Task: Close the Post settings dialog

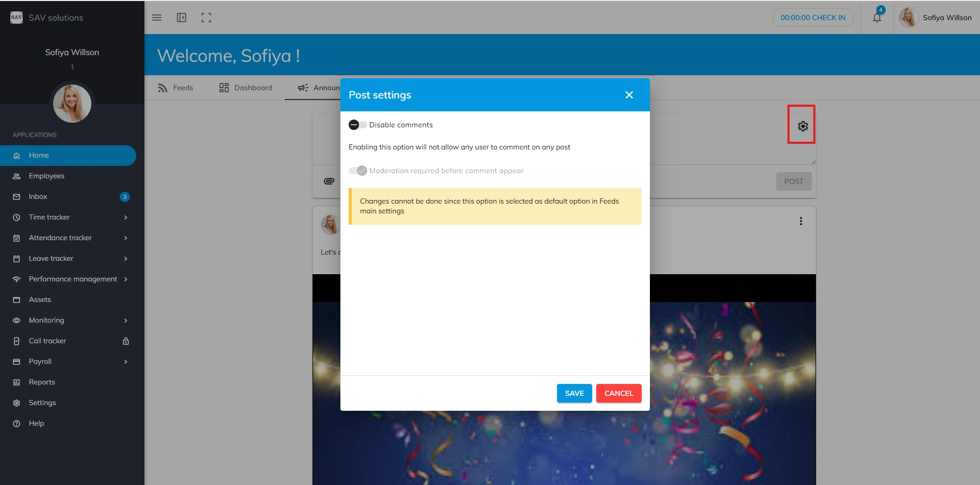Action: click(x=629, y=95)
